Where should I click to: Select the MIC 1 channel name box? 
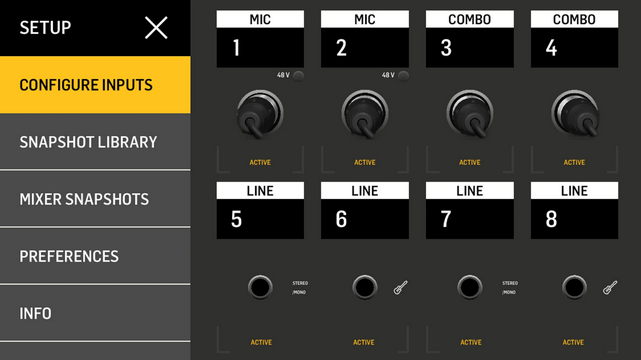click(260, 39)
